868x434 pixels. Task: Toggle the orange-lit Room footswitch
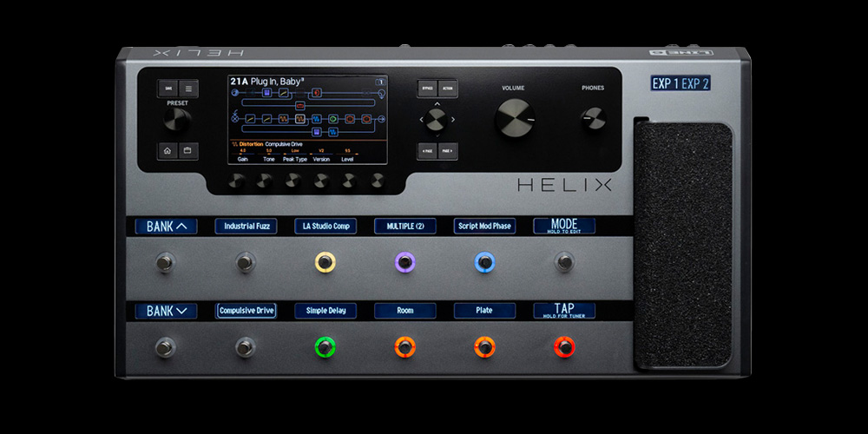405,348
